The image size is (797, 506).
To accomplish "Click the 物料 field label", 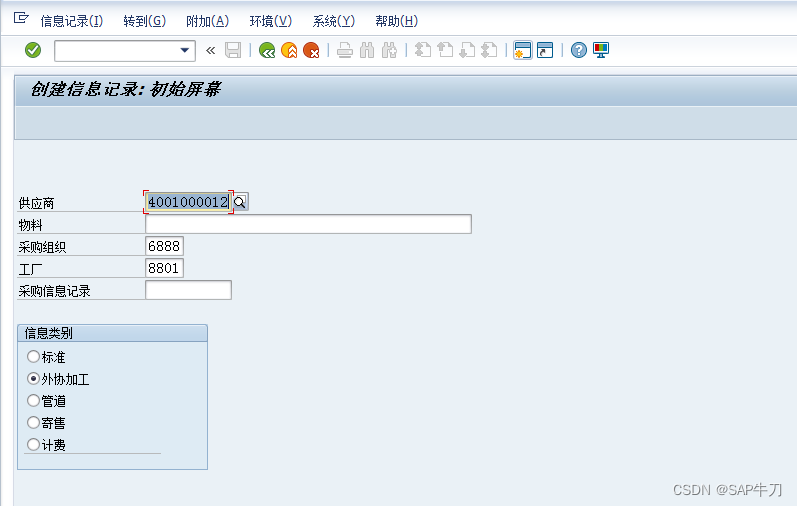I will coord(30,225).
